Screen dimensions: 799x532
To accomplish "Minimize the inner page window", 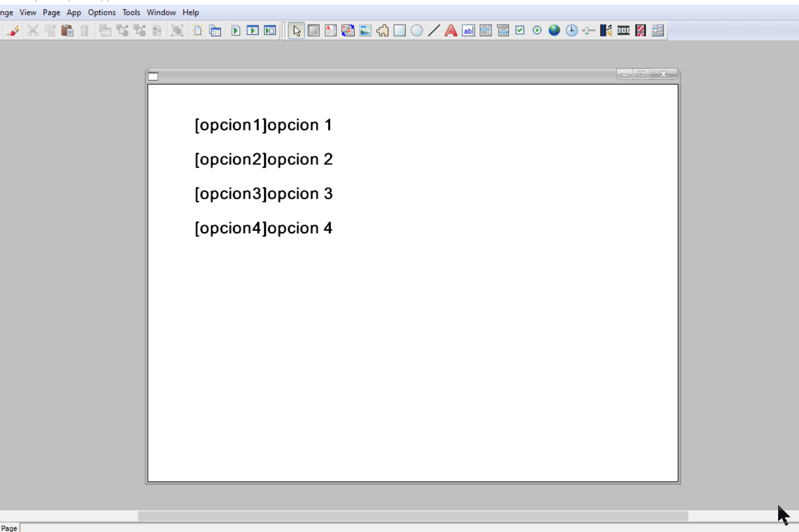I will click(625, 74).
